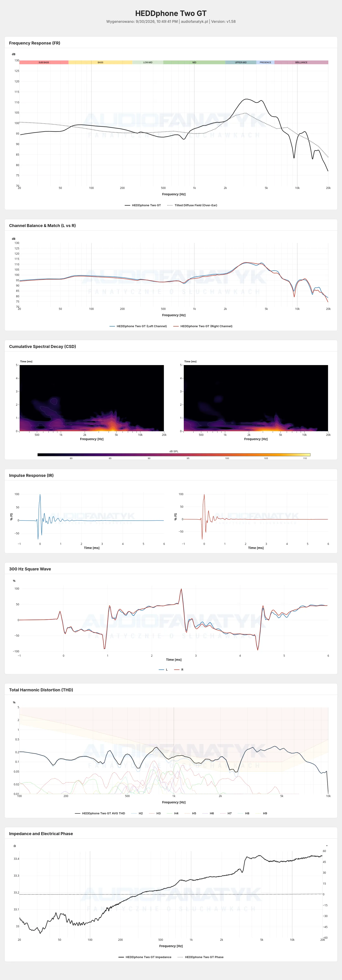Select the green MID band label
The width and height of the screenshot is (342, 980).
point(194,62)
